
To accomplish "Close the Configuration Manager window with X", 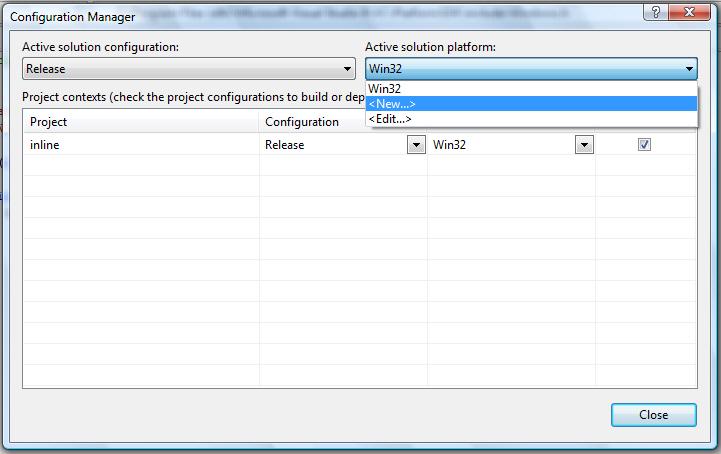I will coord(691,11).
